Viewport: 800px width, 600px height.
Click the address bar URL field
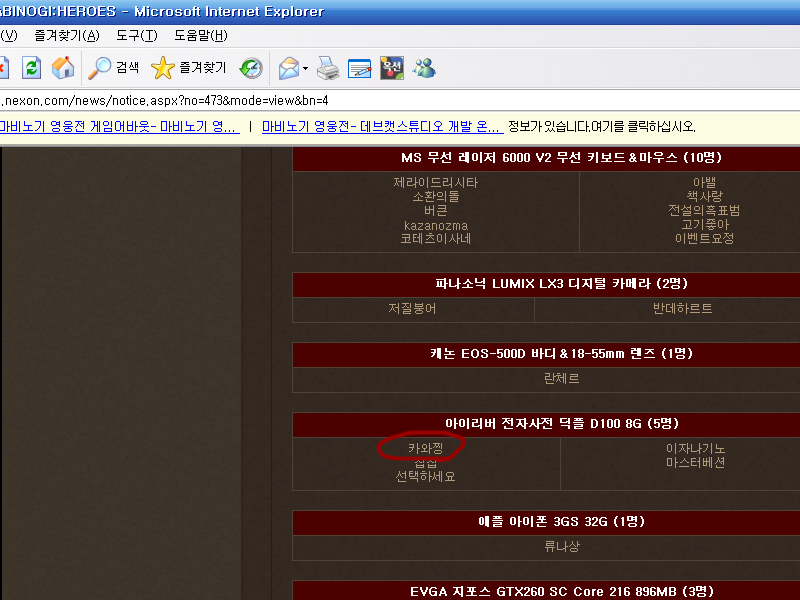coord(400,101)
